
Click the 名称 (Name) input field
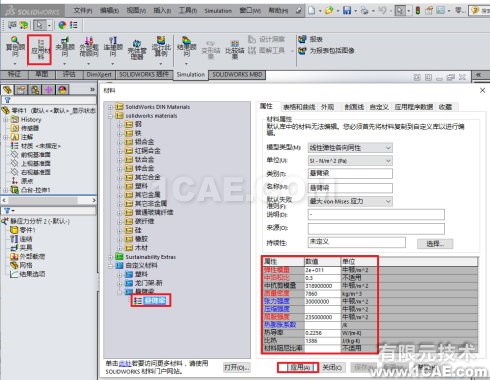pos(350,188)
